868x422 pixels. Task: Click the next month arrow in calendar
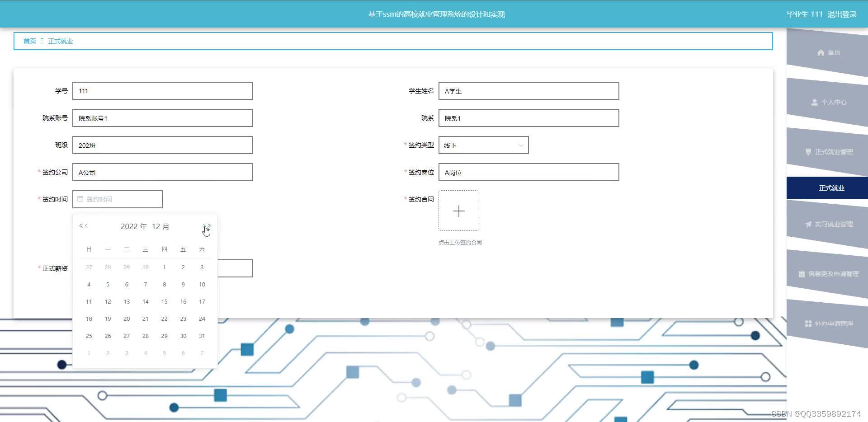click(x=204, y=225)
